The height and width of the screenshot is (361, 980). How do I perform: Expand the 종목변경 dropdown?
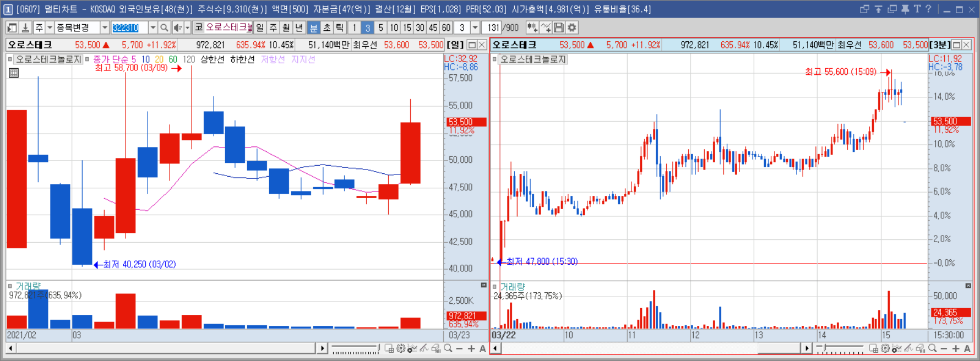click(105, 28)
